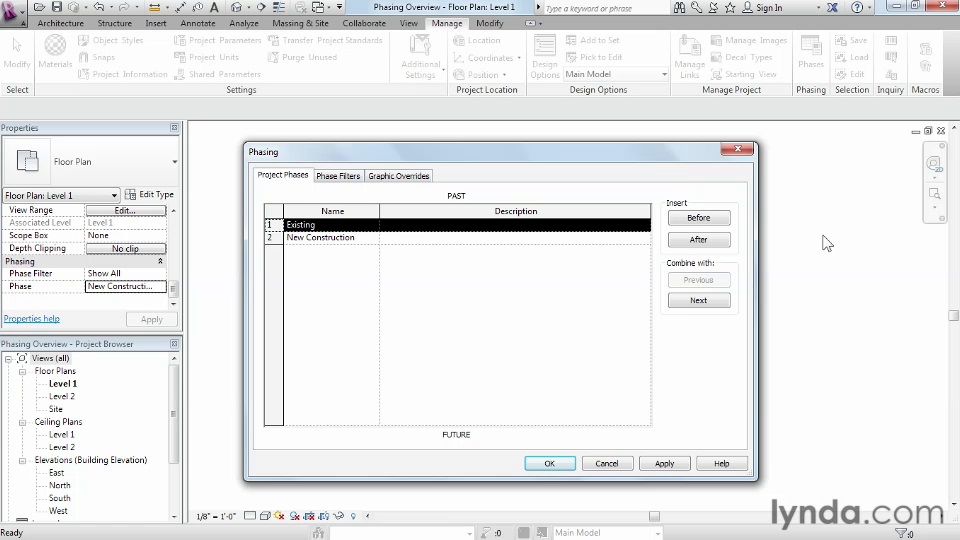The image size is (960, 540).
Task: Click the Save disk icon in quick access toolbar
Action: [x=56, y=7]
